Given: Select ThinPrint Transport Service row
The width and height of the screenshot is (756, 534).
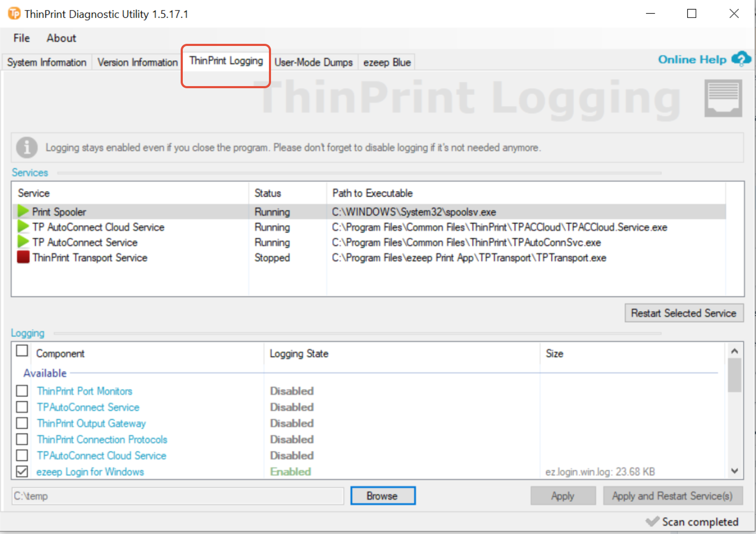Looking at the screenshot, I should pos(369,258).
